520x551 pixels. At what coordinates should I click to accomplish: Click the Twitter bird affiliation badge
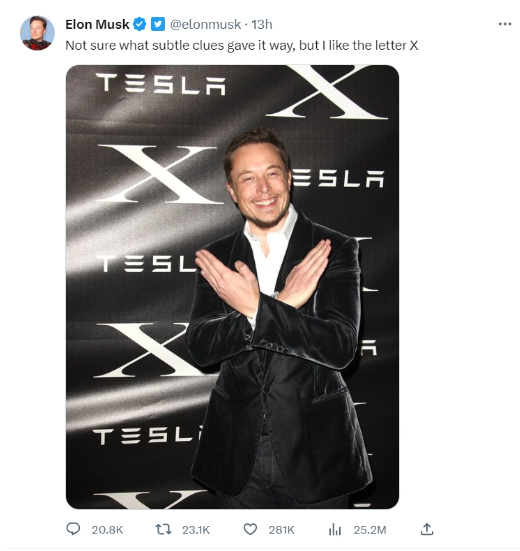point(158,24)
